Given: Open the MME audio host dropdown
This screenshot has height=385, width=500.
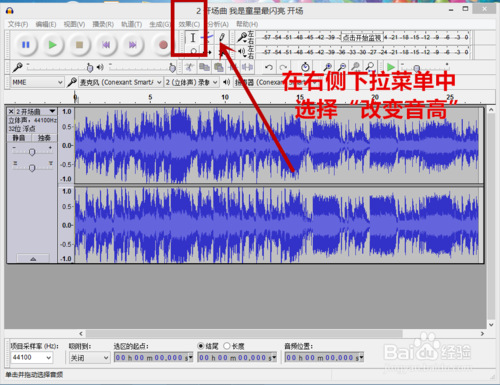Looking at the screenshot, I should coord(37,82).
